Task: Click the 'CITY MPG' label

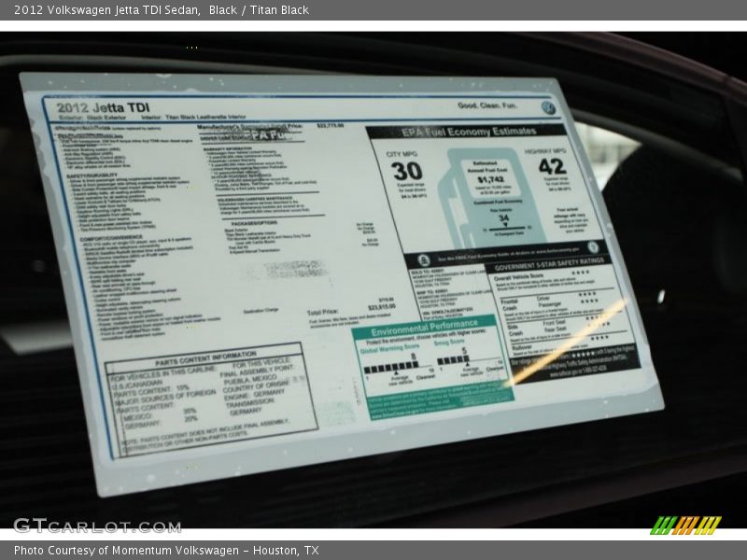Action: [x=402, y=154]
